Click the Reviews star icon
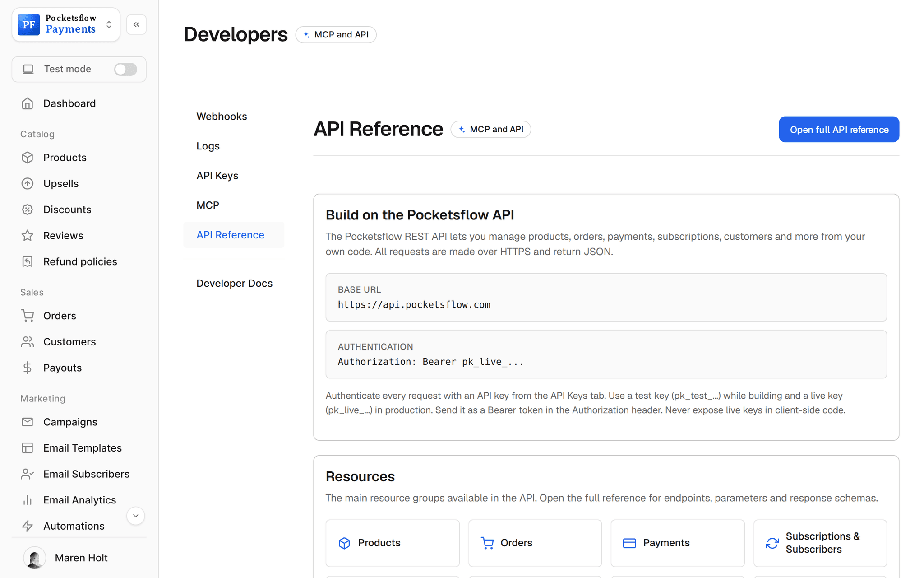 coord(28,236)
